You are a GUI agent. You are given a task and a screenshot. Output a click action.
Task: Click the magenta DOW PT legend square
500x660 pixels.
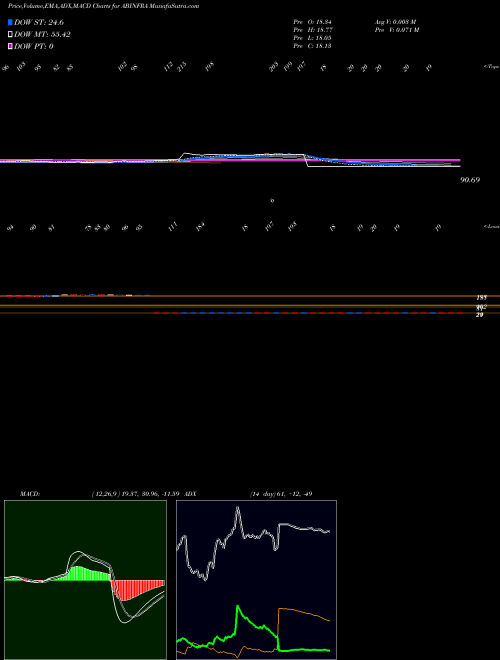pos(11,46)
